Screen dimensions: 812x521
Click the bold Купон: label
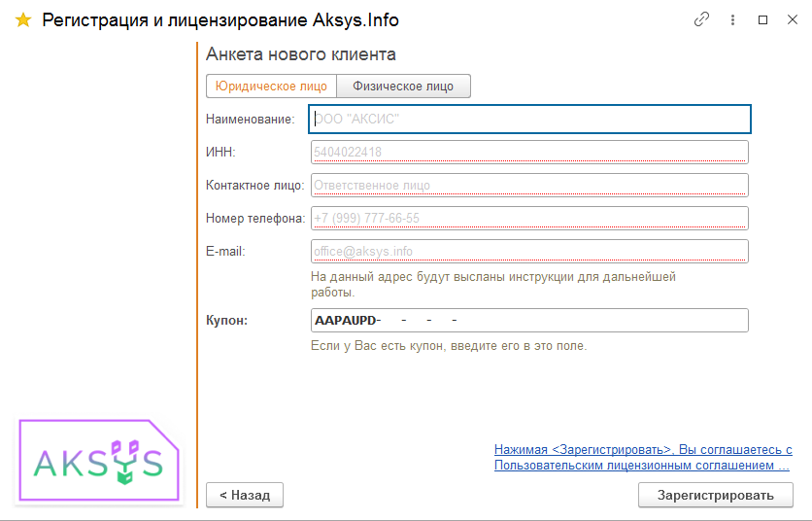click(x=227, y=321)
